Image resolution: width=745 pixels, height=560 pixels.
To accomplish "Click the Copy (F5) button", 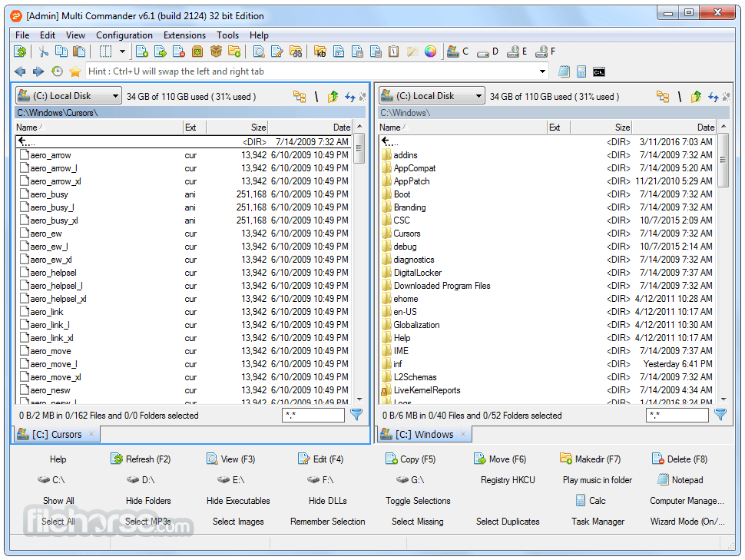I will click(410, 459).
